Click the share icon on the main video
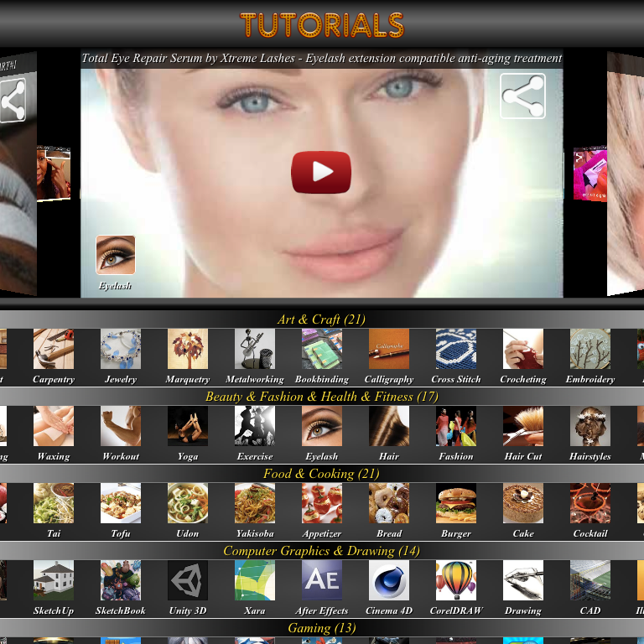The height and width of the screenshot is (644, 644). click(522, 96)
